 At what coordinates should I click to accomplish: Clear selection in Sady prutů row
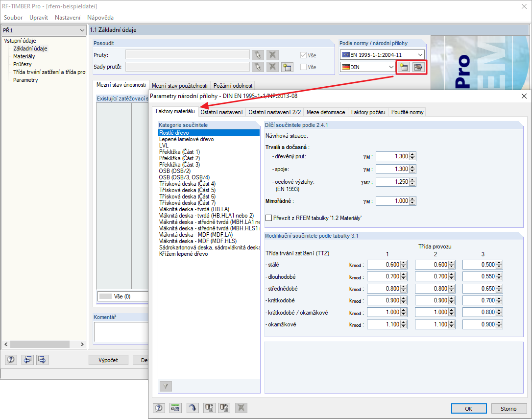coord(272,67)
